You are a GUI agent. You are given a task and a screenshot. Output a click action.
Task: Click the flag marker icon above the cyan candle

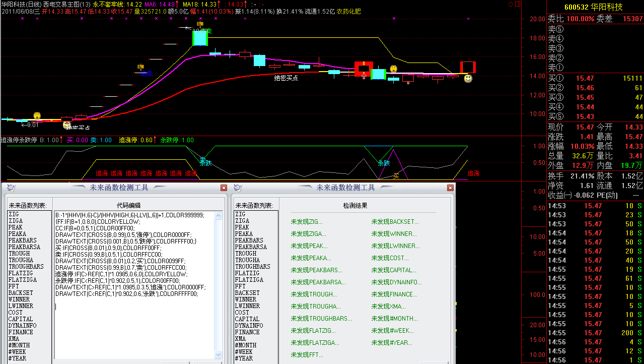200,24
